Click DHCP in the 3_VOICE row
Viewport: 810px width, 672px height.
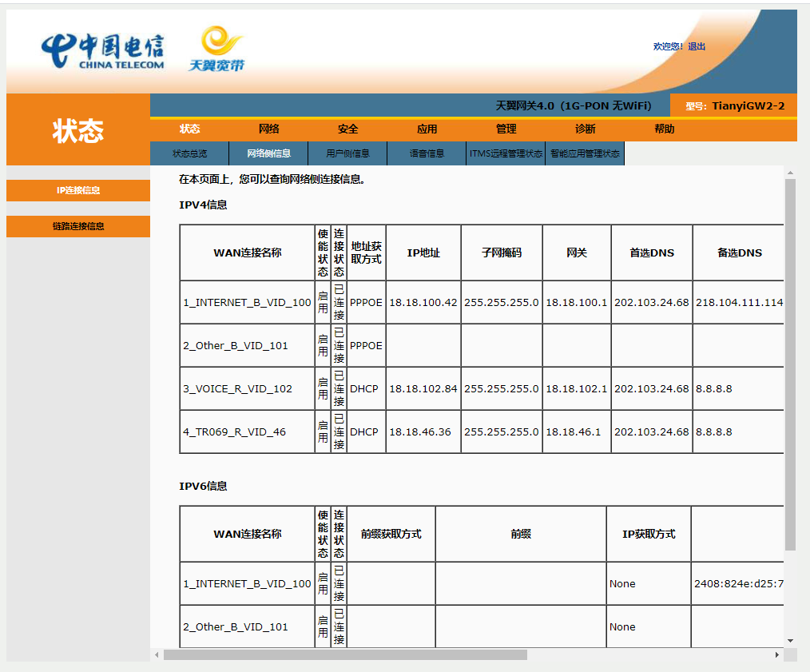coord(363,388)
